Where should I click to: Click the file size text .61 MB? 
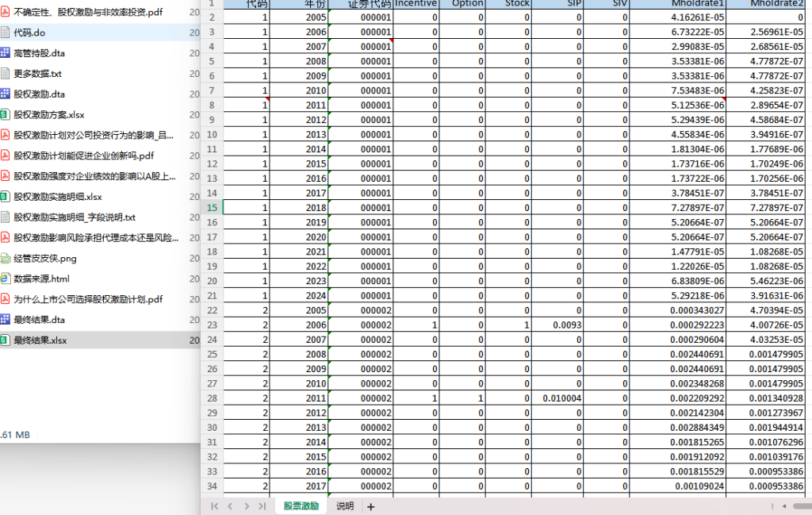[x=15, y=435]
